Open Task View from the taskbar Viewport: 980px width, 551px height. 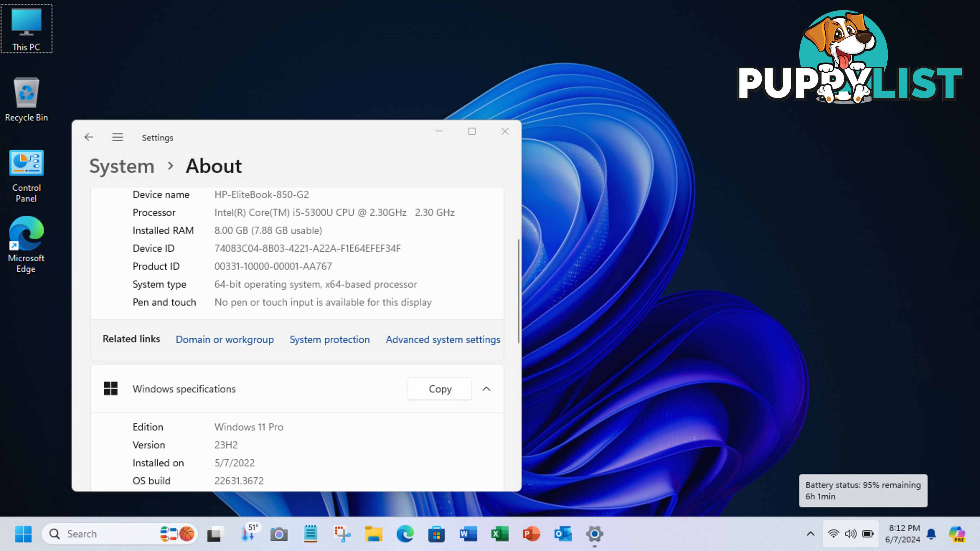pyautogui.click(x=215, y=534)
